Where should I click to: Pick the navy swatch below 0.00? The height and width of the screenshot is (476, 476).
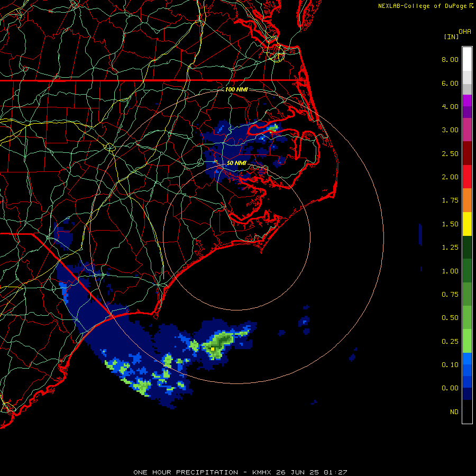(467, 394)
